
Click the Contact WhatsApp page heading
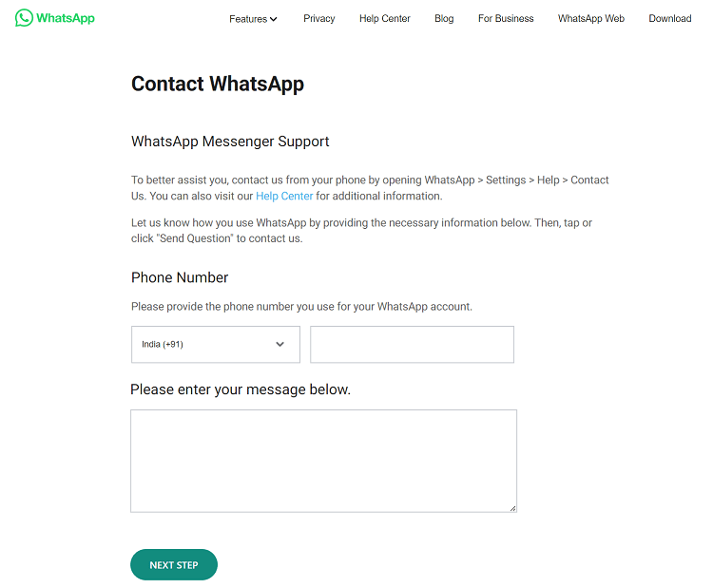218,84
